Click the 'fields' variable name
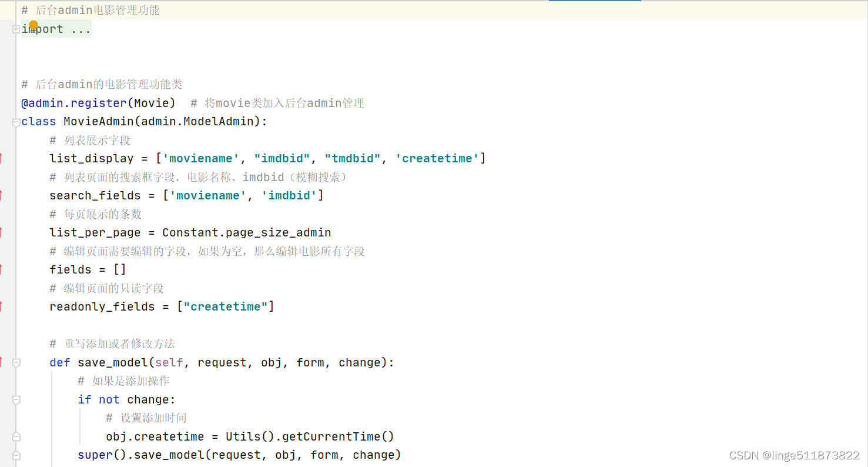 (71, 269)
